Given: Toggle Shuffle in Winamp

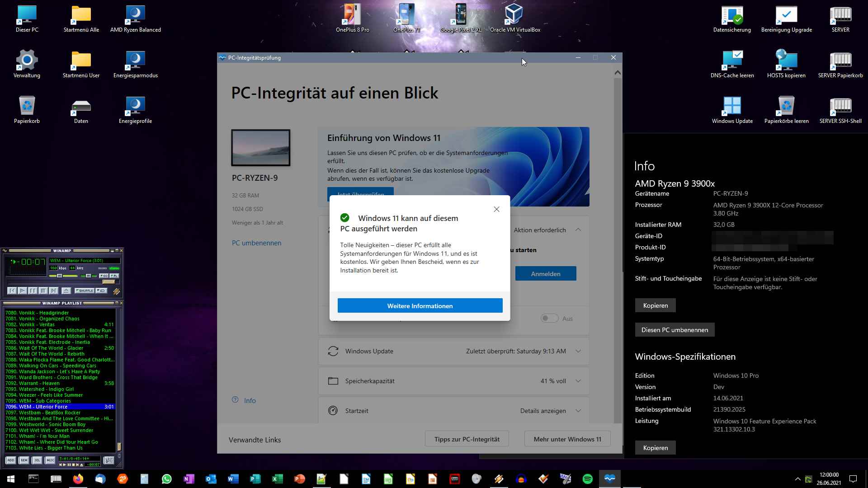Looking at the screenshot, I should pos(85,291).
